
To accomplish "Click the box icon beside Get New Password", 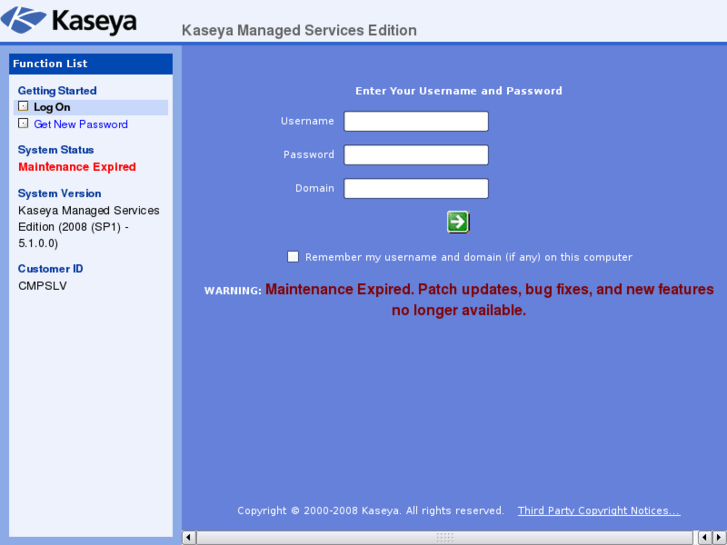I will pyautogui.click(x=23, y=124).
